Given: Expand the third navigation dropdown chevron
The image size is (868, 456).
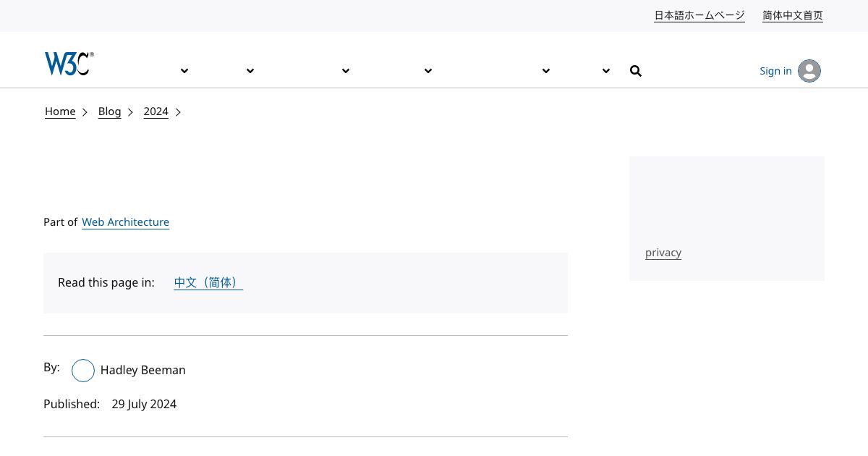Looking at the screenshot, I should click(346, 70).
